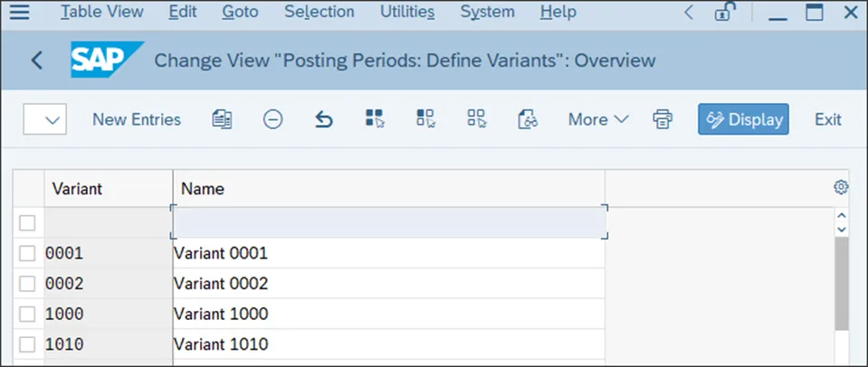Open table settings gear icon
The width and height of the screenshot is (868, 367).
(x=841, y=187)
